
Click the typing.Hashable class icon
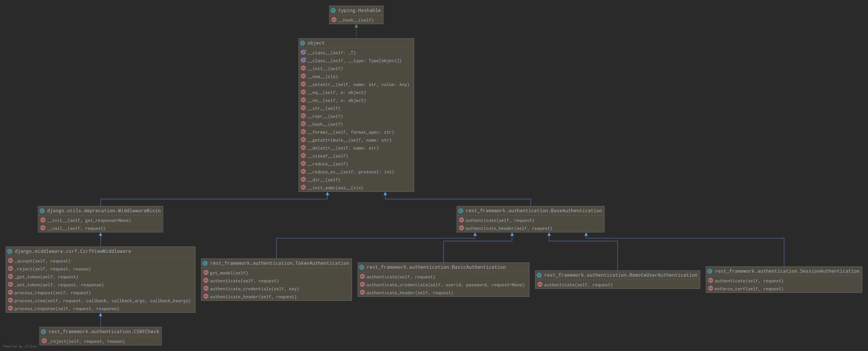tap(333, 10)
